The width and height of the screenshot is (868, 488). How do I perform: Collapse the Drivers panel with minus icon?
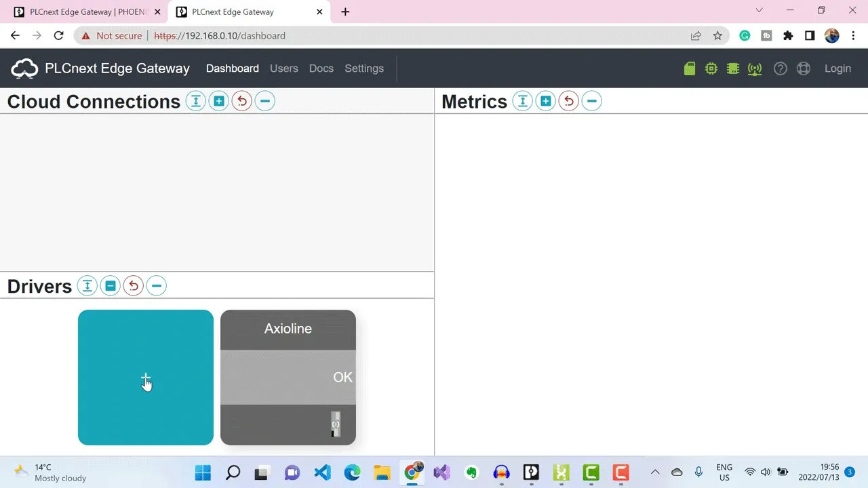click(157, 286)
